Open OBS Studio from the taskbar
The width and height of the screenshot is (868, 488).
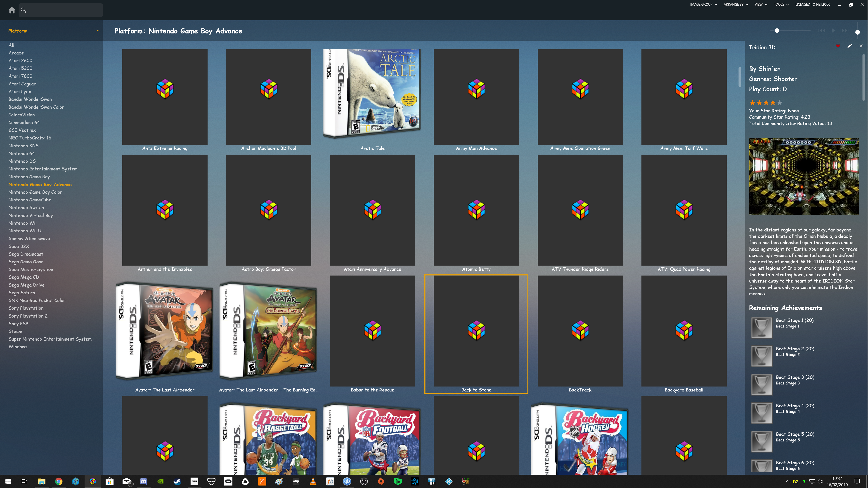pos(364,481)
